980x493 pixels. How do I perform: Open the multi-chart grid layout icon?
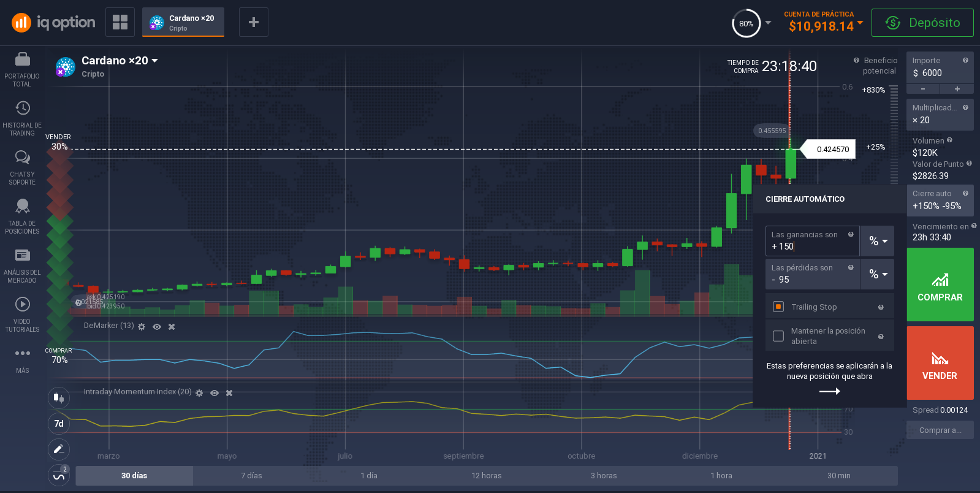point(120,22)
